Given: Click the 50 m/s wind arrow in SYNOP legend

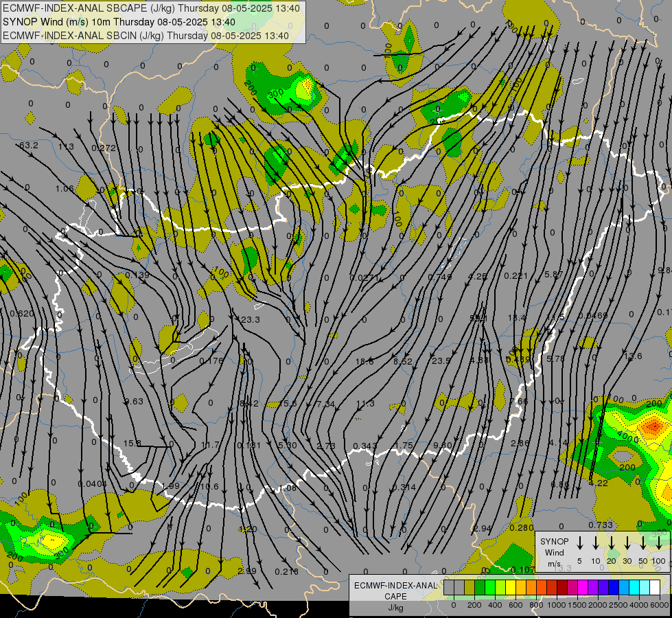Looking at the screenshot, I should pyautogui.click(x=643, y=542).
